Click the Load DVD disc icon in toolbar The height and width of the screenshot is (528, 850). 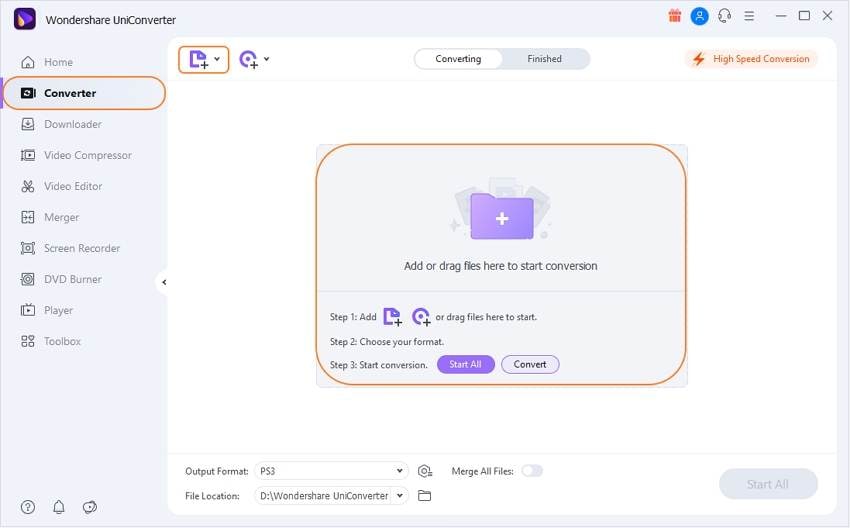pyautogui.click(x=249, y=59)
